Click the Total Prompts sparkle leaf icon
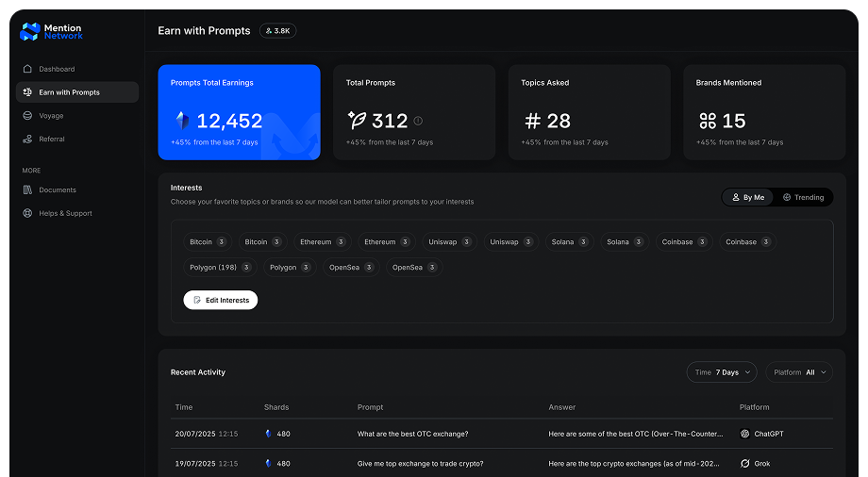Screen dimensions: 868x477 [357, 121]
